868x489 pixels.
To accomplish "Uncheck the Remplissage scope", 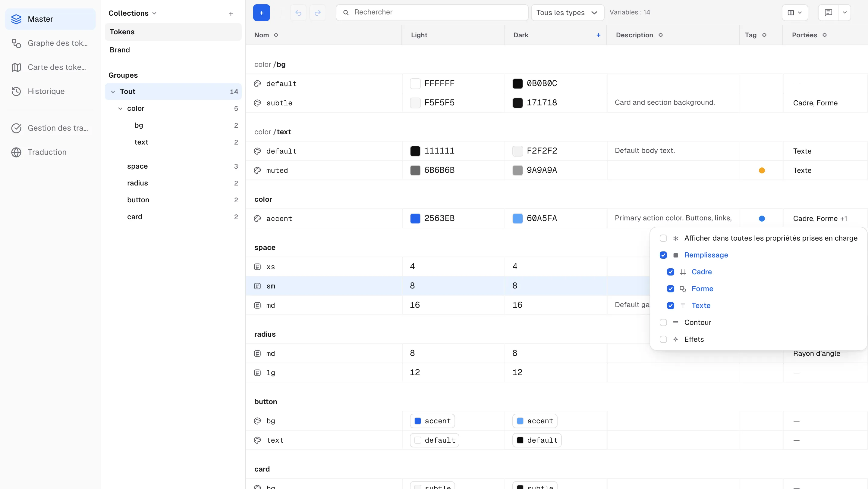I will 663,255.
